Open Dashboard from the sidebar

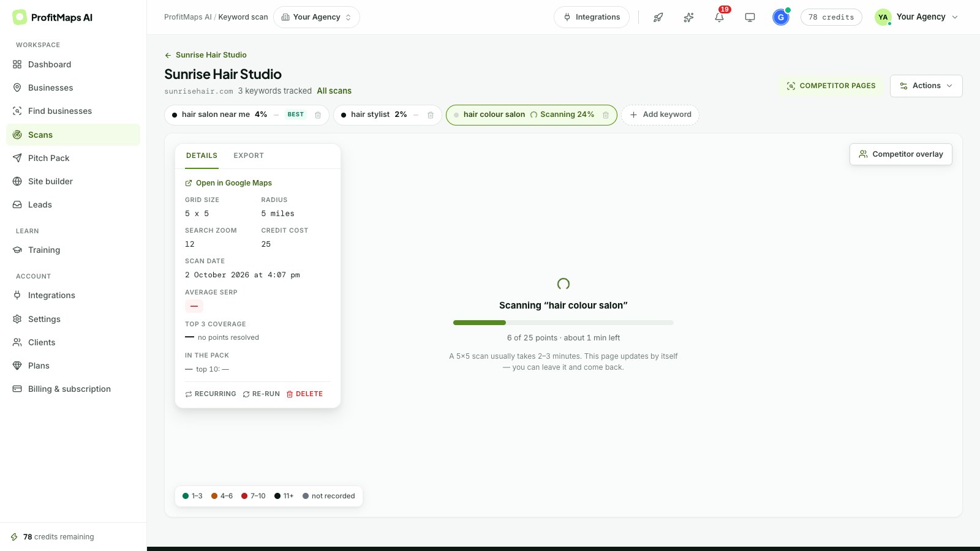coord(73,64)
